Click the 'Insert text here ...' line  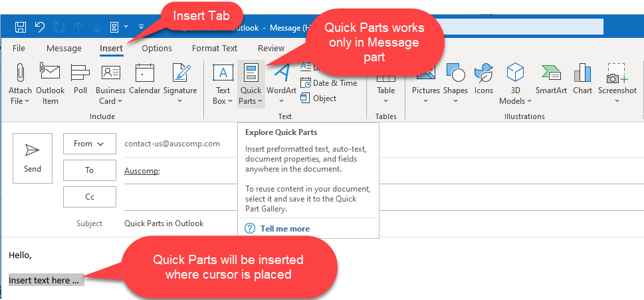point(44,281)
